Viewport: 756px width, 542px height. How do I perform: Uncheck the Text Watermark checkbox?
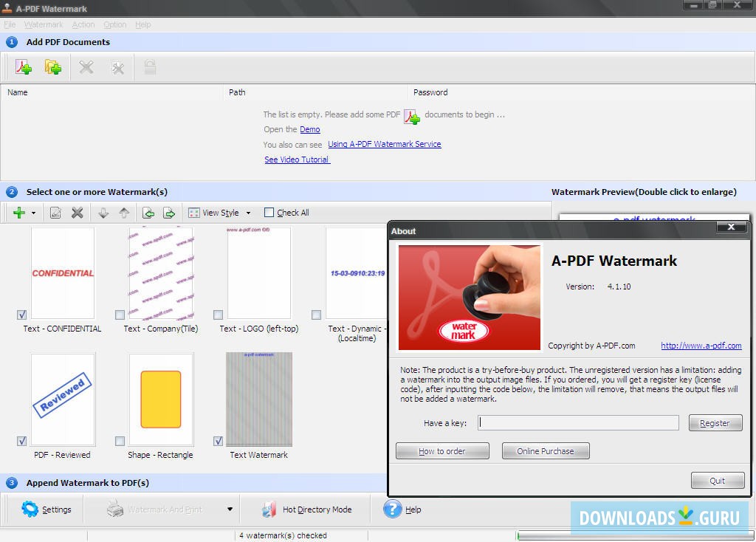coord(219,442)
